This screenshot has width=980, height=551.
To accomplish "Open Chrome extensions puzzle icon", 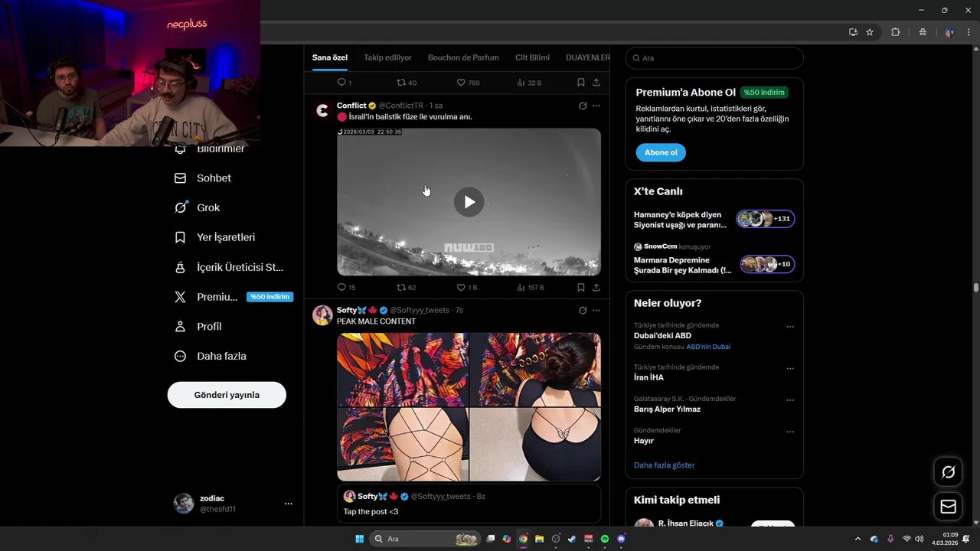I will 895,32.
